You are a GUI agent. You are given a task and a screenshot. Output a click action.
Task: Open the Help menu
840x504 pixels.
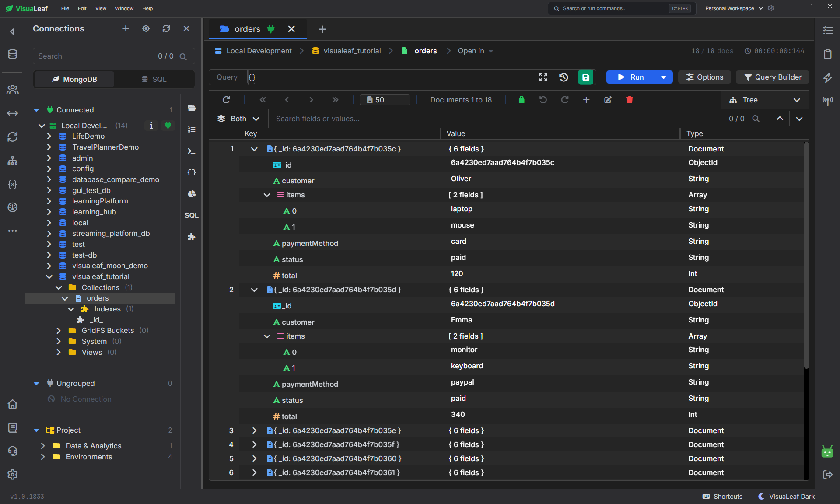(x=147, y=8)
